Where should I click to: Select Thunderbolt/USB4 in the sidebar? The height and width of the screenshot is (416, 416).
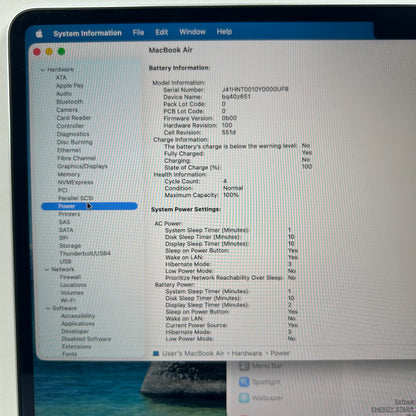(85, 254)
